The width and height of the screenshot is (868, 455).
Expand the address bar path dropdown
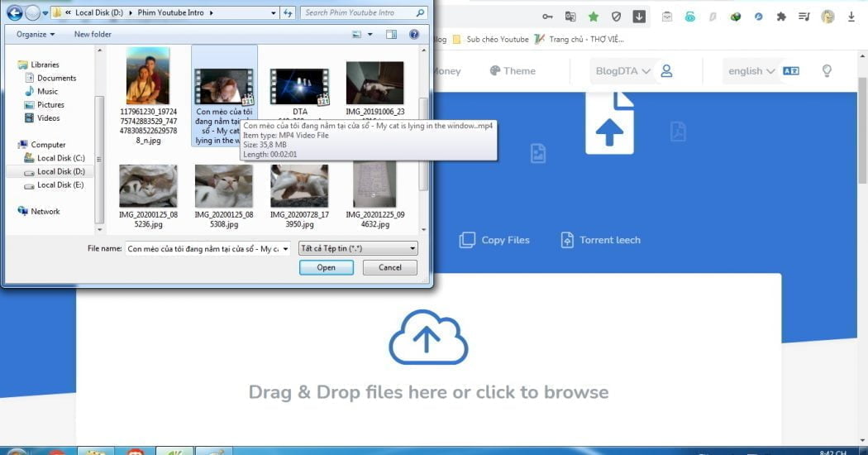274,12
